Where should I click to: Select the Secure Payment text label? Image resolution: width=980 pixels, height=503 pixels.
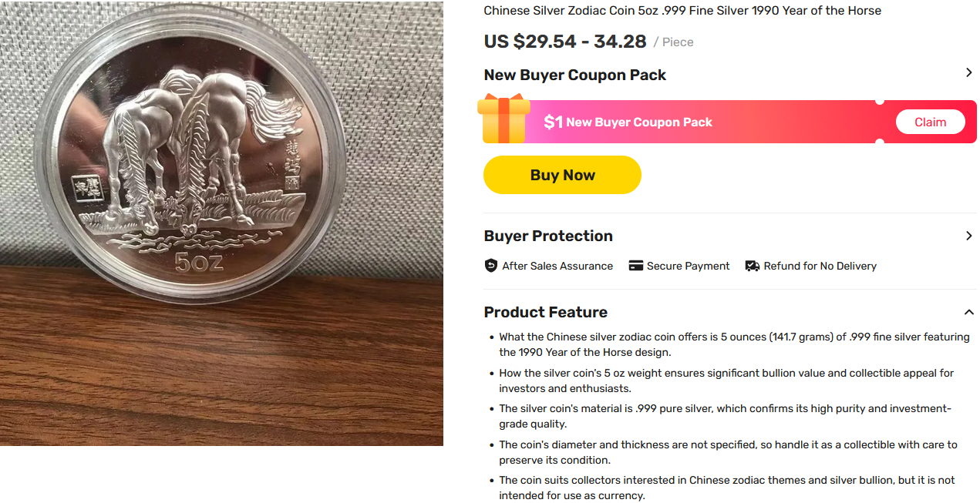point(688,266)
